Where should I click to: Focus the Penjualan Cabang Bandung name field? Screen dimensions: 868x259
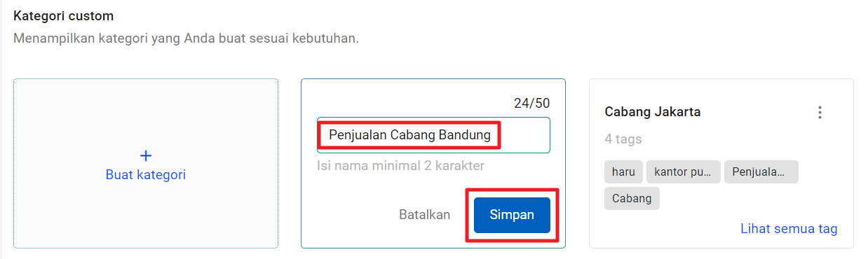click(433, 135)
